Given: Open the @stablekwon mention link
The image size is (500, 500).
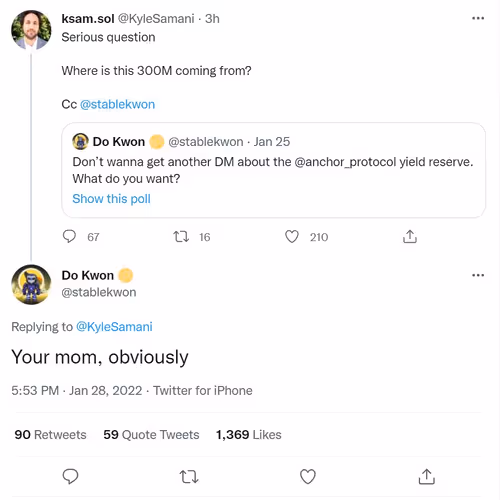Looking at the screenshot, I should (117, 104).
